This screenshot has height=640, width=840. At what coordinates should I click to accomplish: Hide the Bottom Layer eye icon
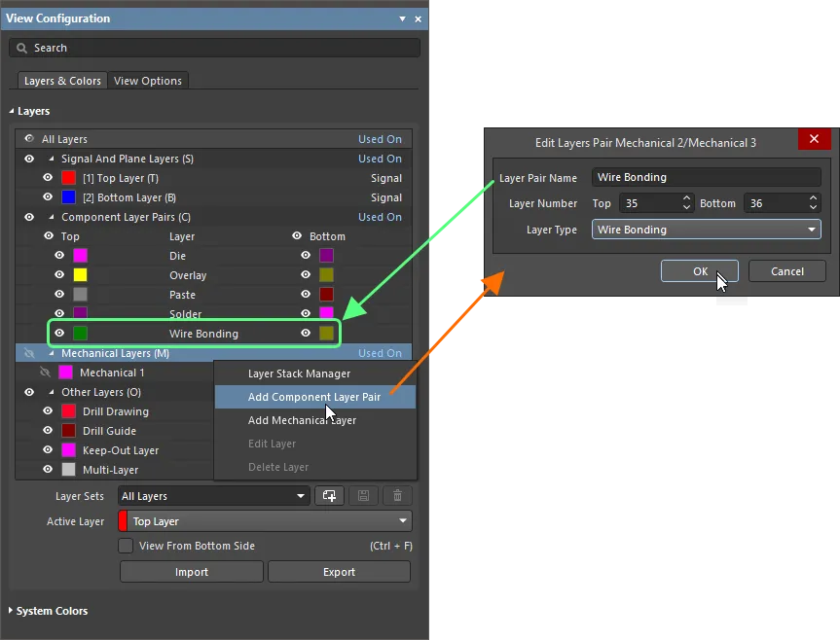[48, 197]
